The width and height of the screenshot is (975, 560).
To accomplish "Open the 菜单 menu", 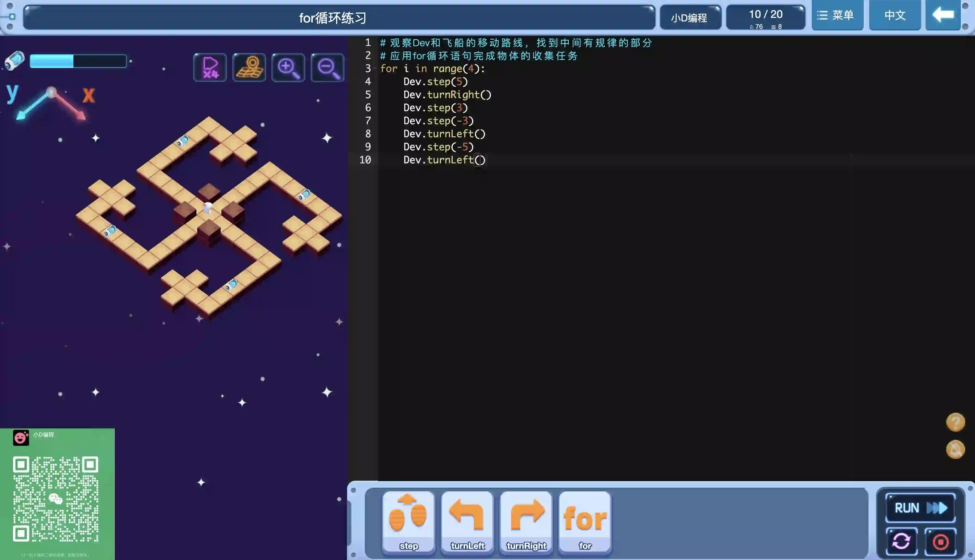I will (837, 15).
